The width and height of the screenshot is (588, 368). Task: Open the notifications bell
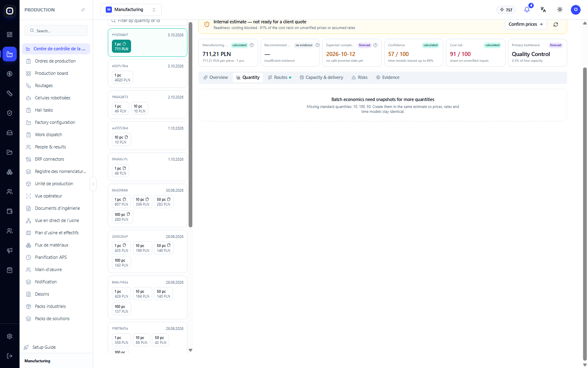pyautogui.click(x=527, y=9)
